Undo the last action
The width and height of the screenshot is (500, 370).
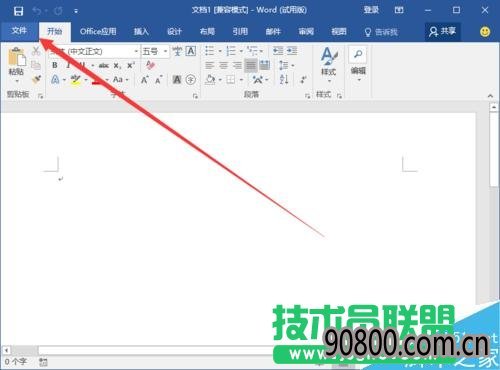tap(37, 11)
